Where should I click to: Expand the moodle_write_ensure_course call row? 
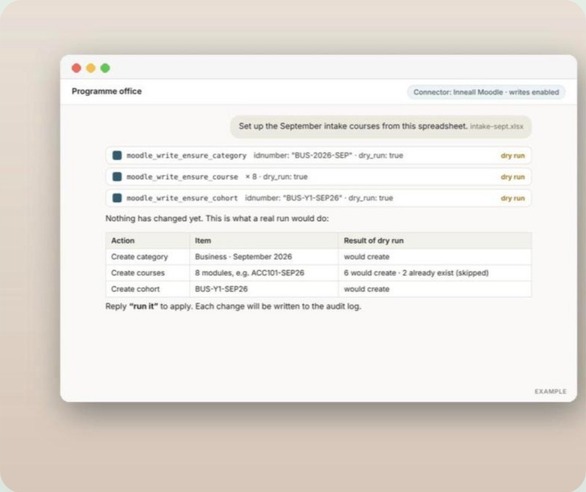pyautogui.click(x=318, y=177)
